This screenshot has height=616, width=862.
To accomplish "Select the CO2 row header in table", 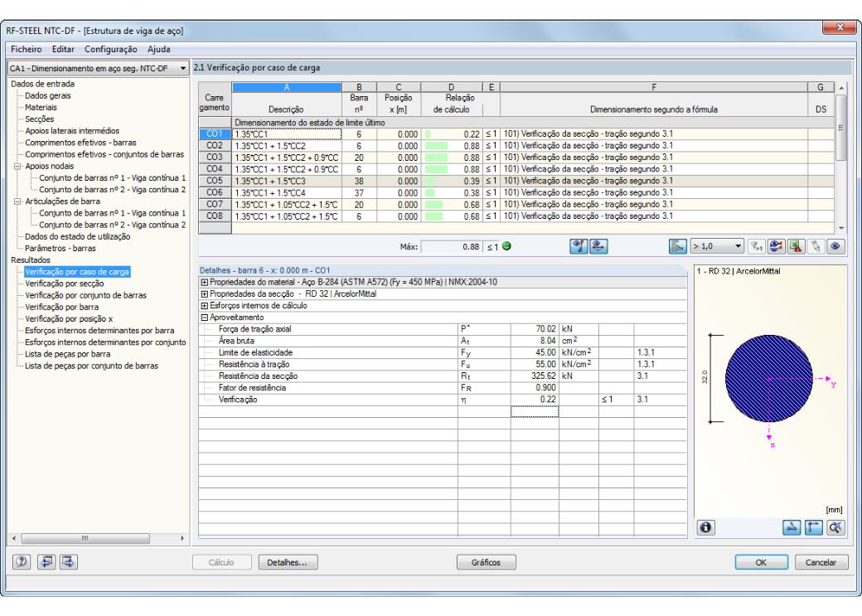I will coord(215,146).
